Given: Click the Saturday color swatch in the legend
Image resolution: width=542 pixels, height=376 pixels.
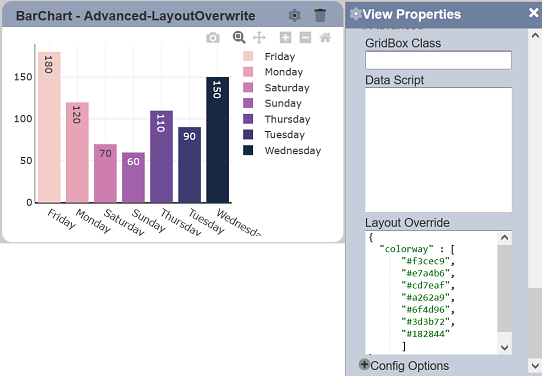Looking at the screenshot, I should click(248, 87).
